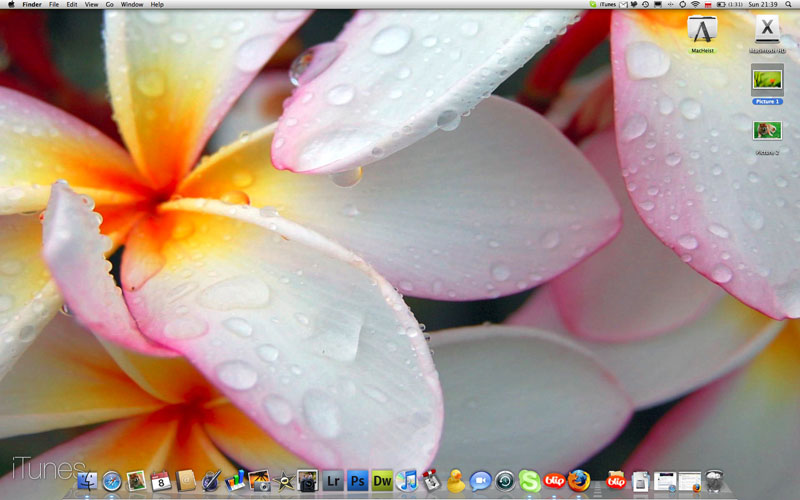Open iCal calendar showing 8
Image resolution: width=800 pixels, height=500 pixels.
tap(161, 481)
